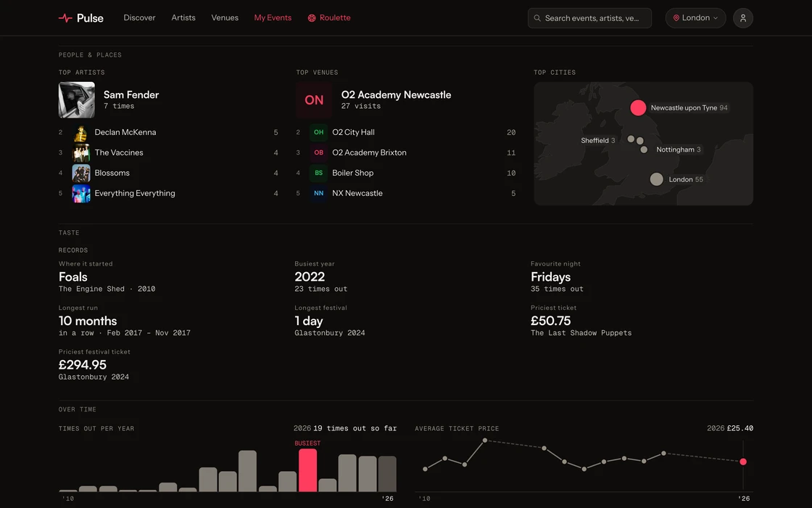The width and height of the screenshot is (812, 508).
Task: Click the 1 day longest festival
Action: 309,321
